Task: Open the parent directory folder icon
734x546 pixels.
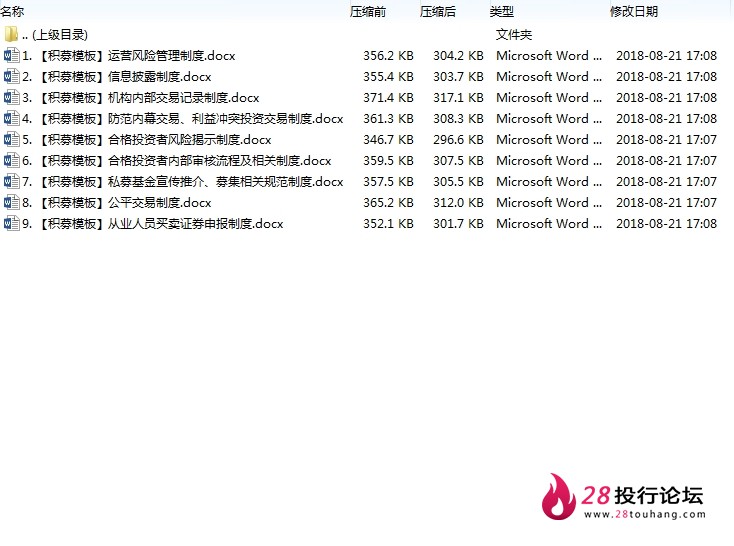Action: click(x=11, y=35)
